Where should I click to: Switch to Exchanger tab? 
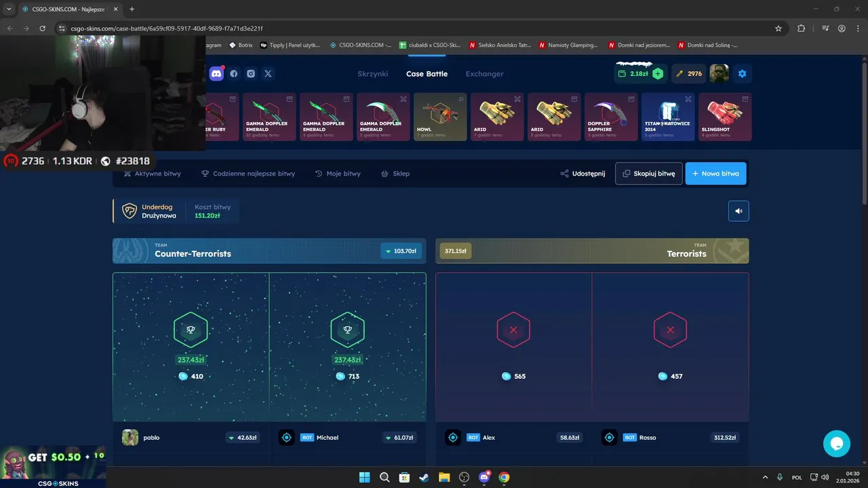pos(484,74)
